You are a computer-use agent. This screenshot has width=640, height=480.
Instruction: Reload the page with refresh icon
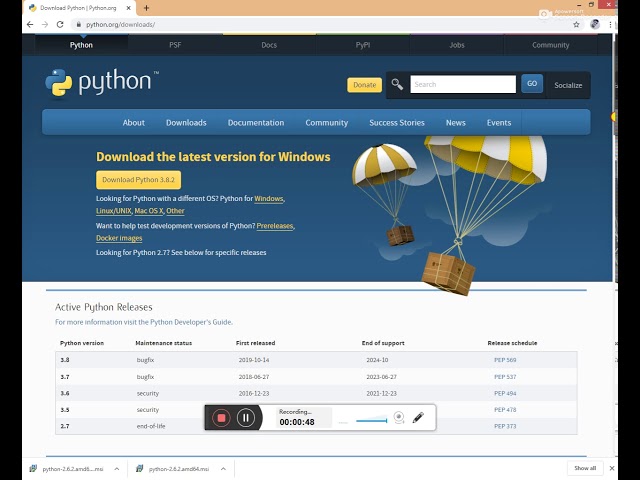pyautogui.click(x=60, y=24)
